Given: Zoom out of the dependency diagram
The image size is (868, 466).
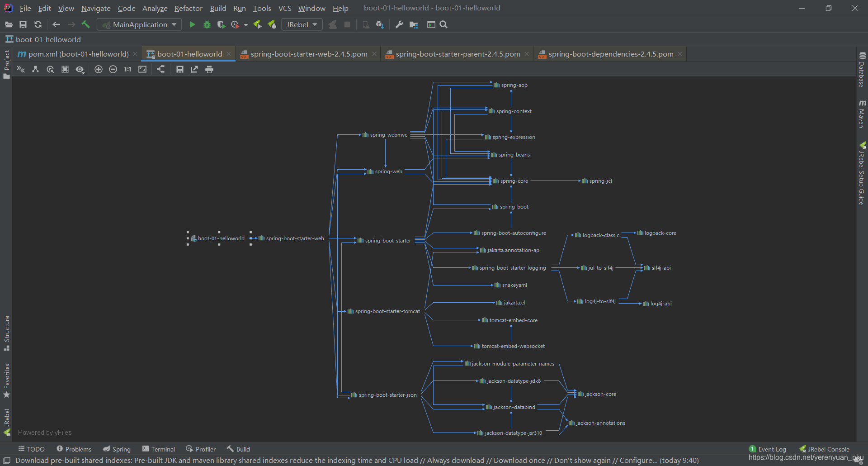Looking at the screenshot, I should [x=113, y=69].
